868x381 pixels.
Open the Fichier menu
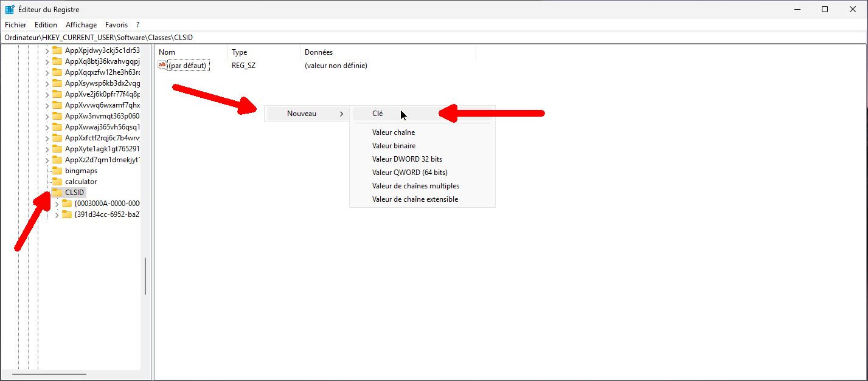click(15, 24)
